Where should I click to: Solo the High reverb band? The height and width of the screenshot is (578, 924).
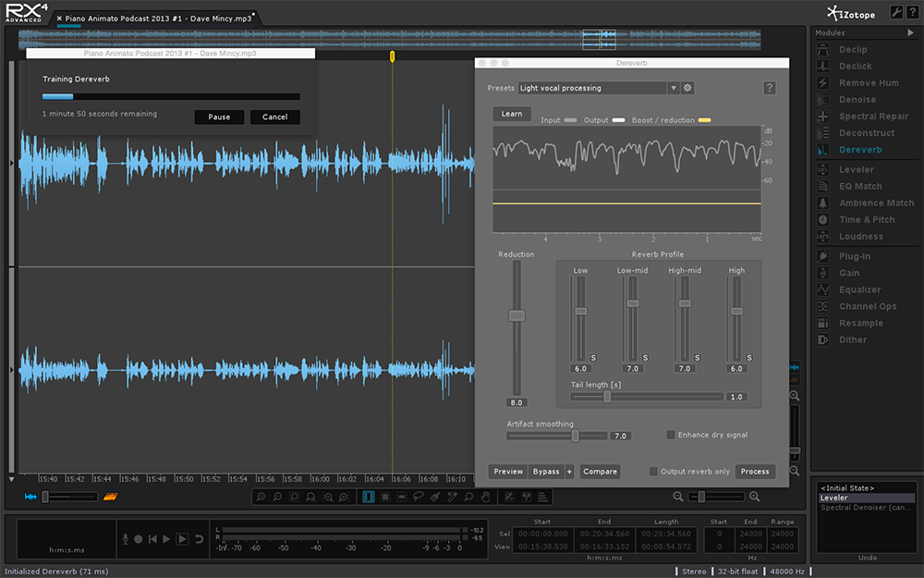point(749,358)
